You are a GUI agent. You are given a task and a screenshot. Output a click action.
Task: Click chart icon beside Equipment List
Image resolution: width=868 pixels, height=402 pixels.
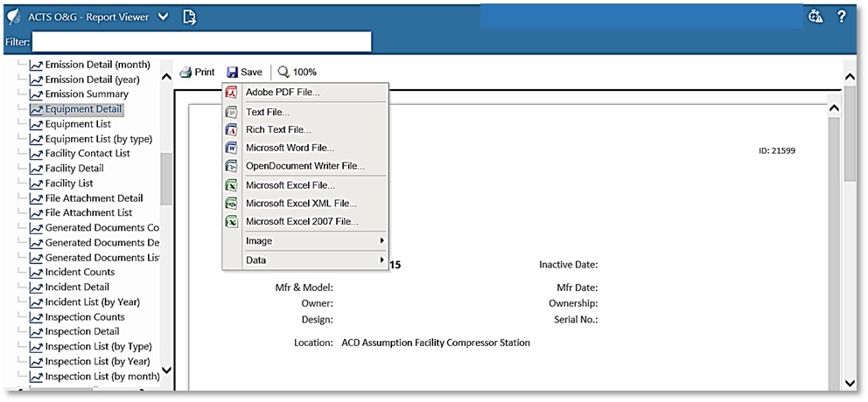coord(36,124)
